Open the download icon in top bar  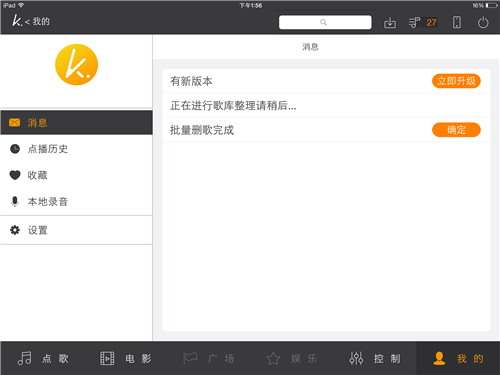[x=390, y=23]
